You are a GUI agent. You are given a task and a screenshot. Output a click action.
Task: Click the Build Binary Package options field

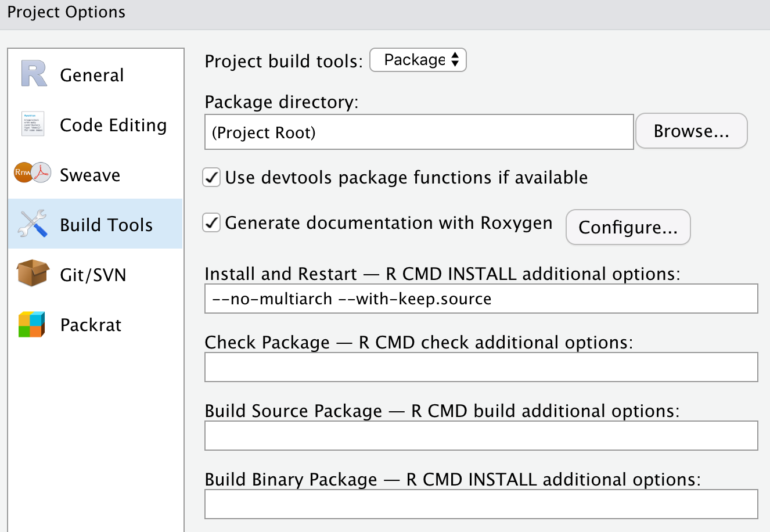click(x=481, y=504)
